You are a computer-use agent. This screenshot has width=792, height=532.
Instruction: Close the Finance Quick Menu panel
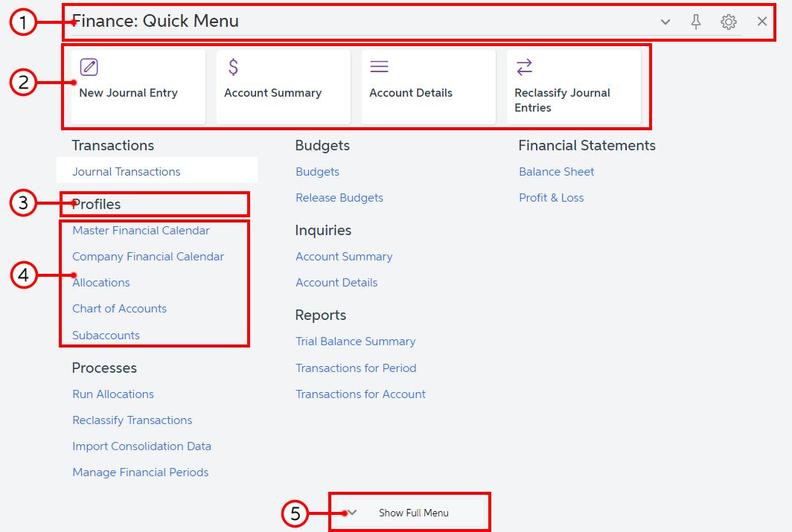coord(762,22)
